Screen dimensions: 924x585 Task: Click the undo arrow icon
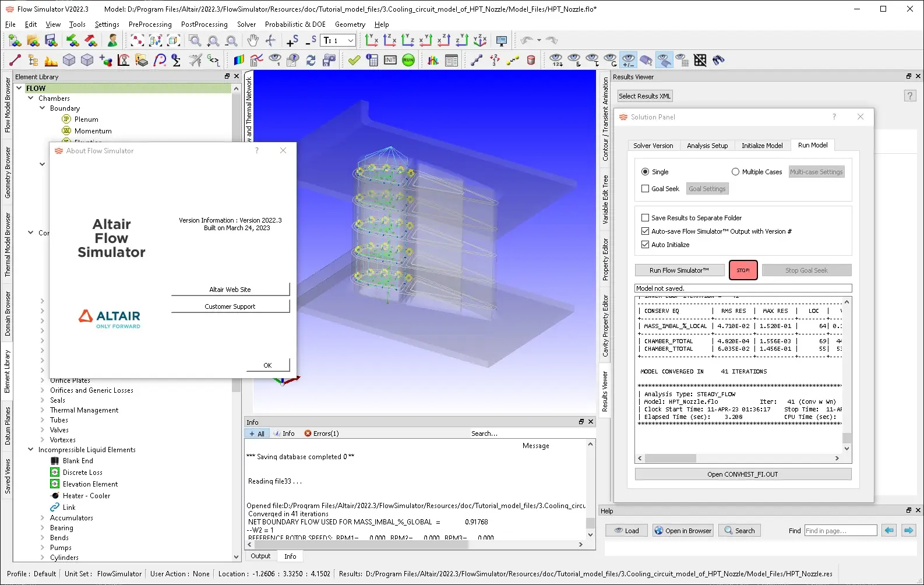[527, 40]
